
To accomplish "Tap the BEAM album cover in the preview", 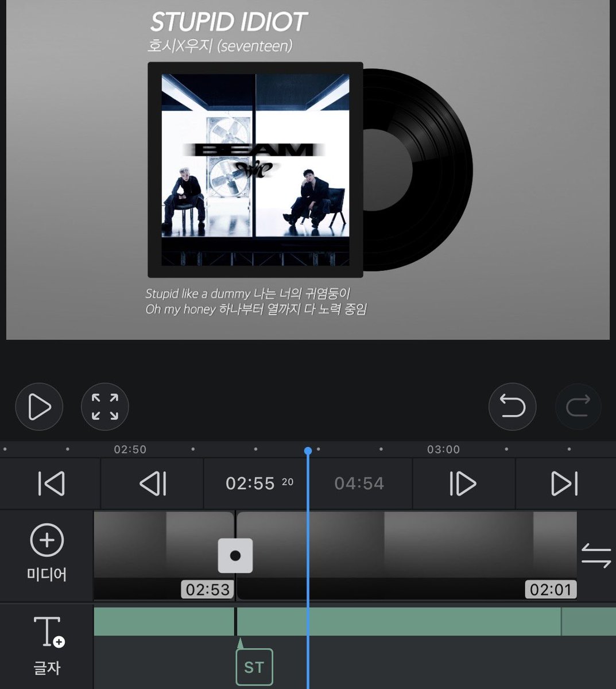I will pyautogui.click(x=255, y=170).
